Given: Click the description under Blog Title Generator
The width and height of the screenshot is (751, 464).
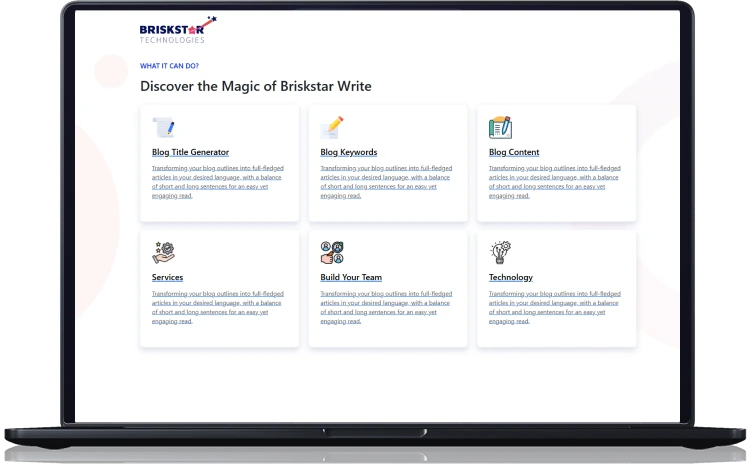Looking at the screenshot, I should tap(217, 182).
